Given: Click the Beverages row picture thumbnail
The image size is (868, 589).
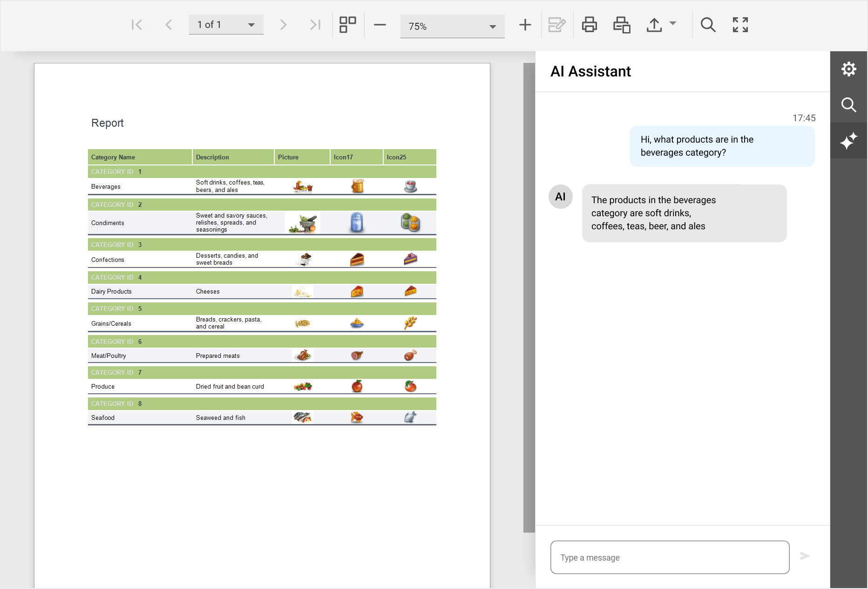Looking at the screenshot, I should (x=302, y=186).
